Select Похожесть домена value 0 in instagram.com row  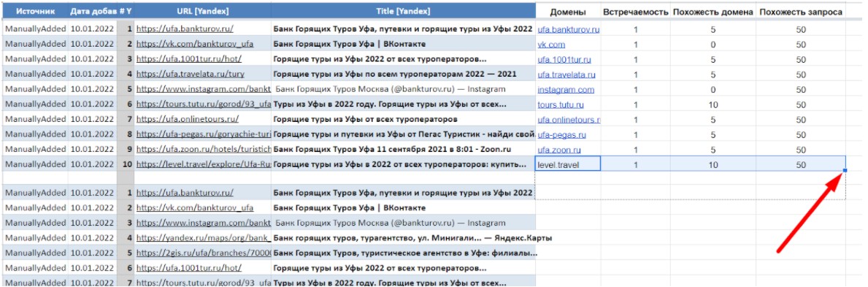(713, 90)
